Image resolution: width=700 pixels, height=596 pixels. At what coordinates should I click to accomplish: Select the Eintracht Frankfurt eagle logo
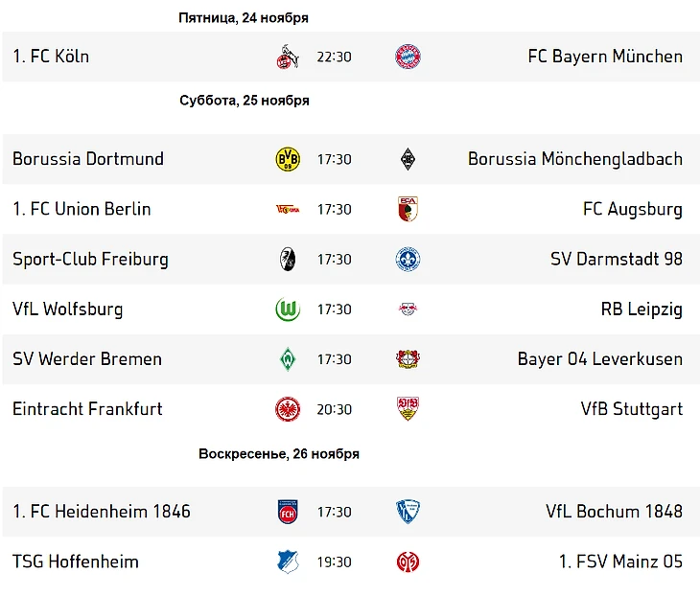click(288, 409)
